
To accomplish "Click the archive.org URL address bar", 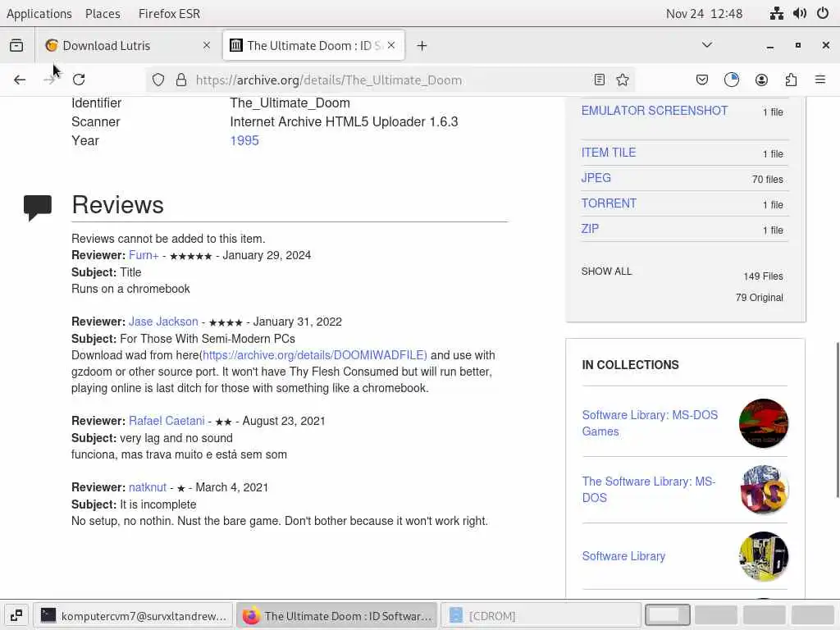I will pyautogui.click(x=391, y=80).
